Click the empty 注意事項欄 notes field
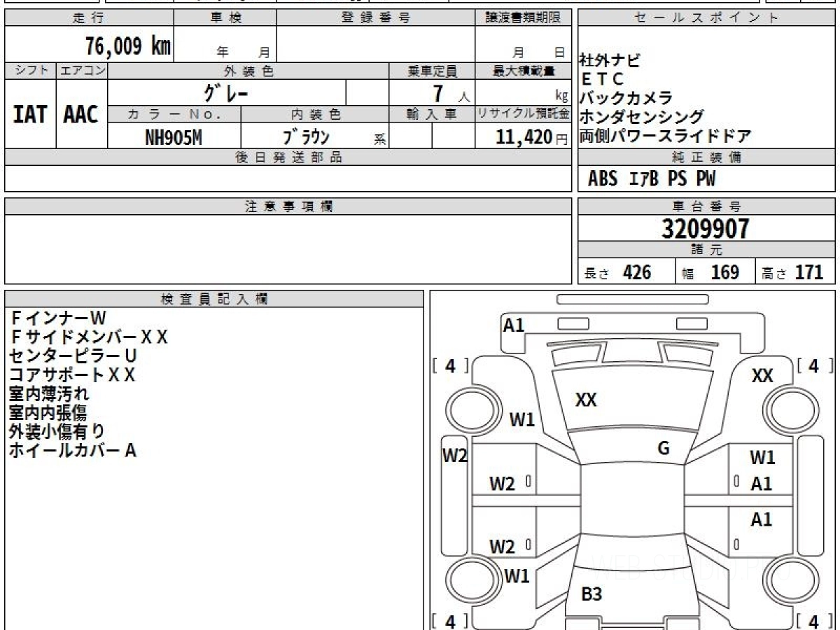The height and width of the screenshot is (630, 840). [x=288, y=248]
